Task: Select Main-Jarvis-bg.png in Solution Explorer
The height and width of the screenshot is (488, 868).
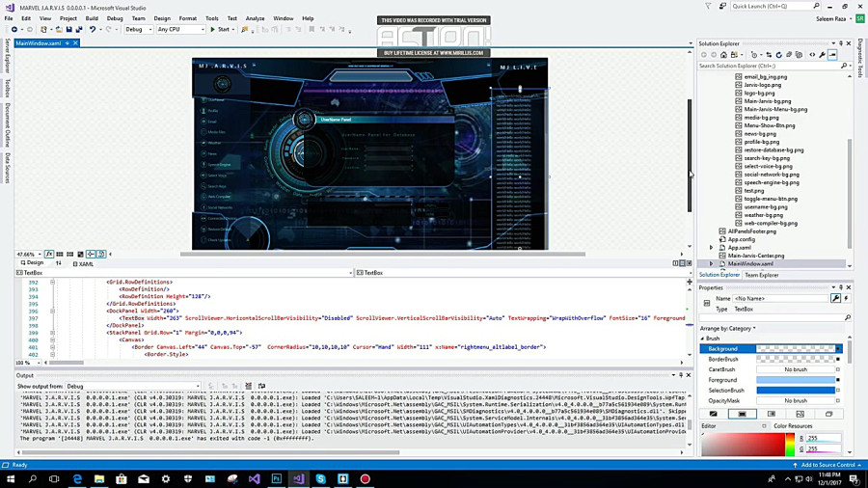Action: pyautogui.click(x=768, y=101)
